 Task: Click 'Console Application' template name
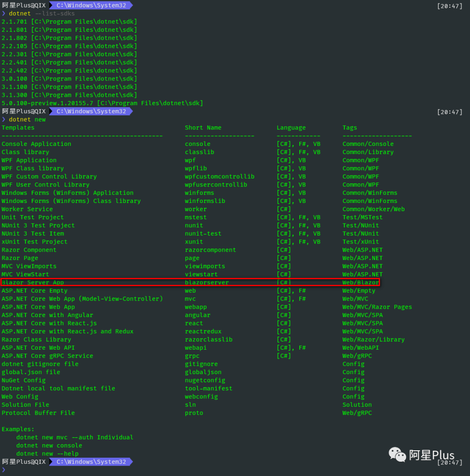pos(37,144)
